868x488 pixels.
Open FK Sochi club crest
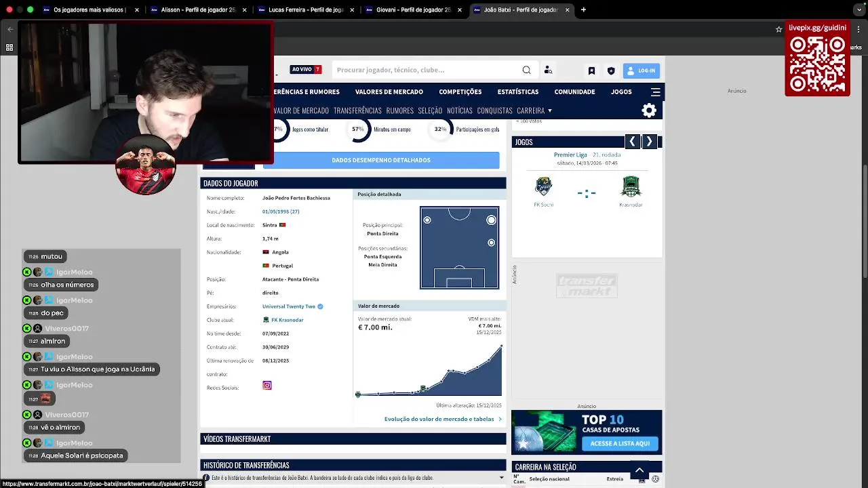(543, 186)
